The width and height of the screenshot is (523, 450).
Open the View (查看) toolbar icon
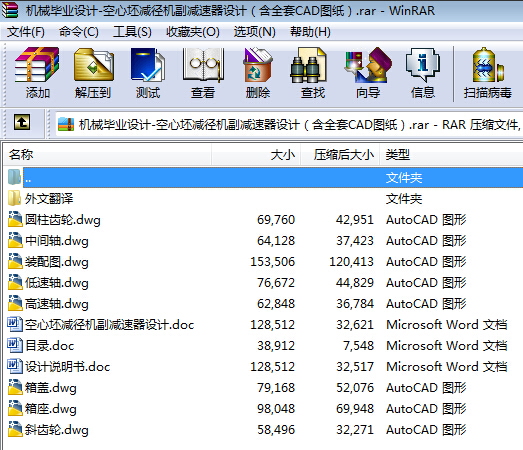click(203, 65)
